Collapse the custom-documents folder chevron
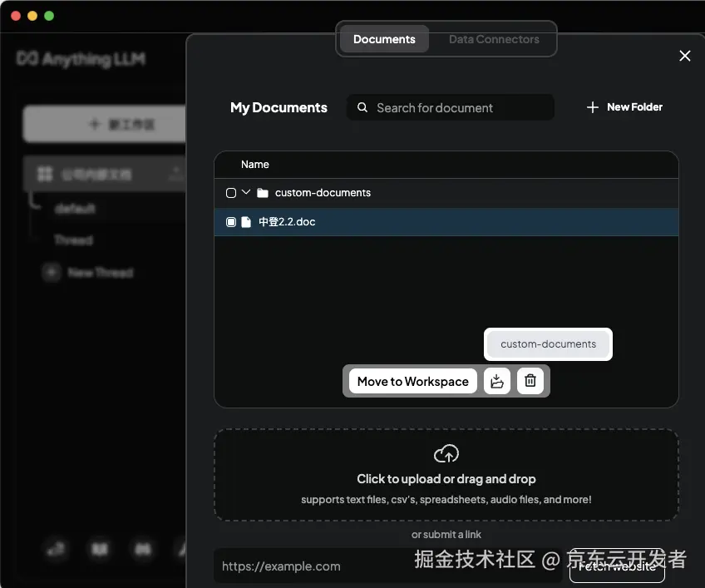 coord(246,192)
